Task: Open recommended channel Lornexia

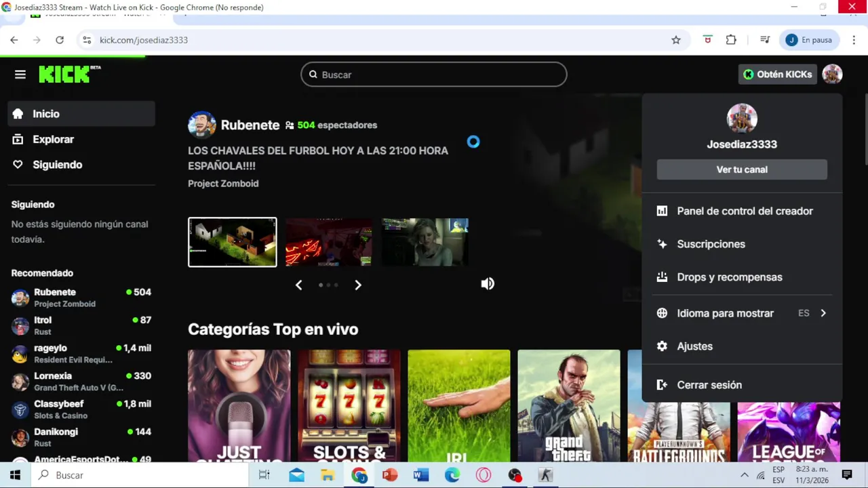Action: pyautogui.click(x=81, y=381)
